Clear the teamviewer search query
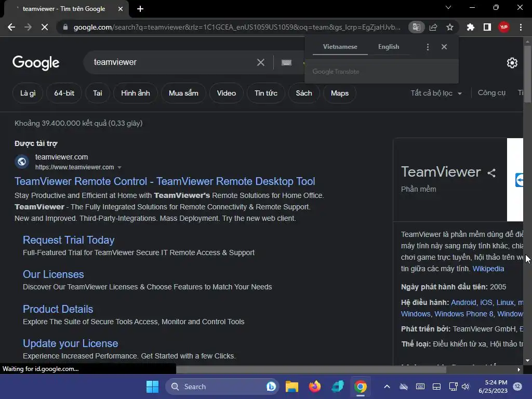Screen dimensions: 532x399 (261, 62)
